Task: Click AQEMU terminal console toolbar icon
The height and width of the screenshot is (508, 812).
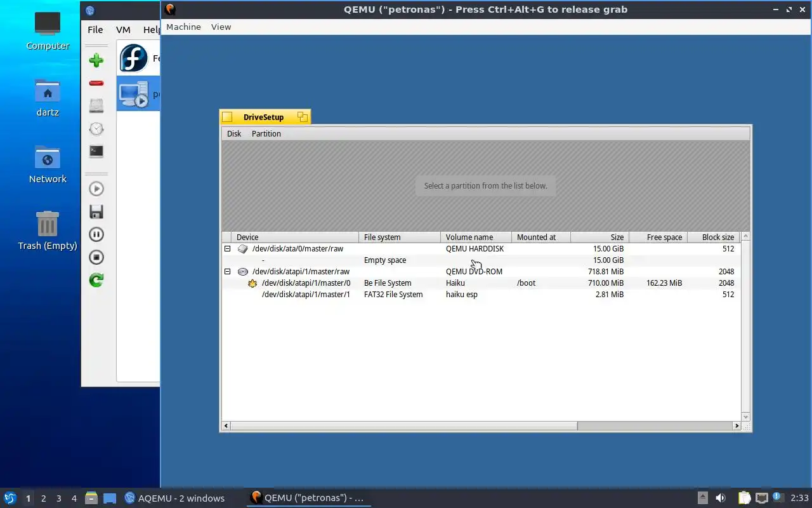Action: (96, 151)
